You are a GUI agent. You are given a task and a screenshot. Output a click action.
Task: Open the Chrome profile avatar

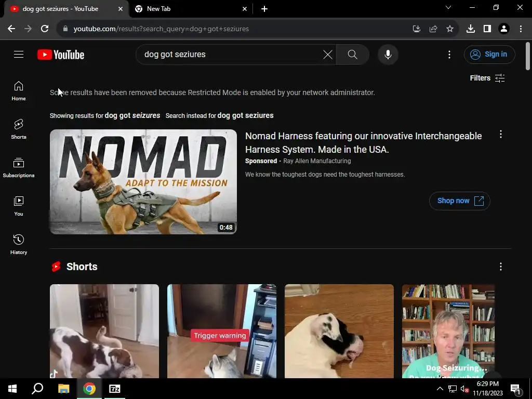pos(504,29)
